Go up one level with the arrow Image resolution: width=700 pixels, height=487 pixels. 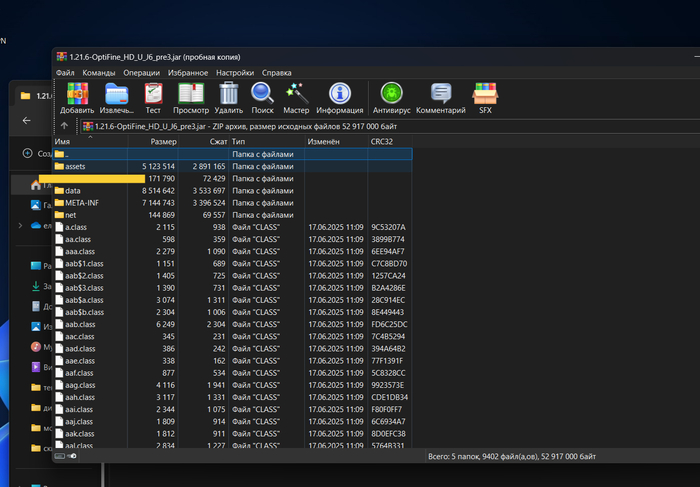click(64, 126)
